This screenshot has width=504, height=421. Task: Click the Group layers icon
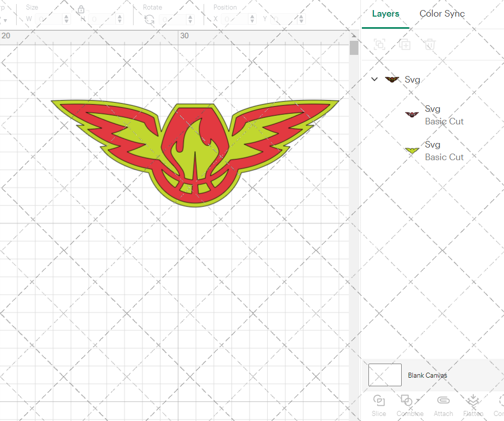click(380, 44)
